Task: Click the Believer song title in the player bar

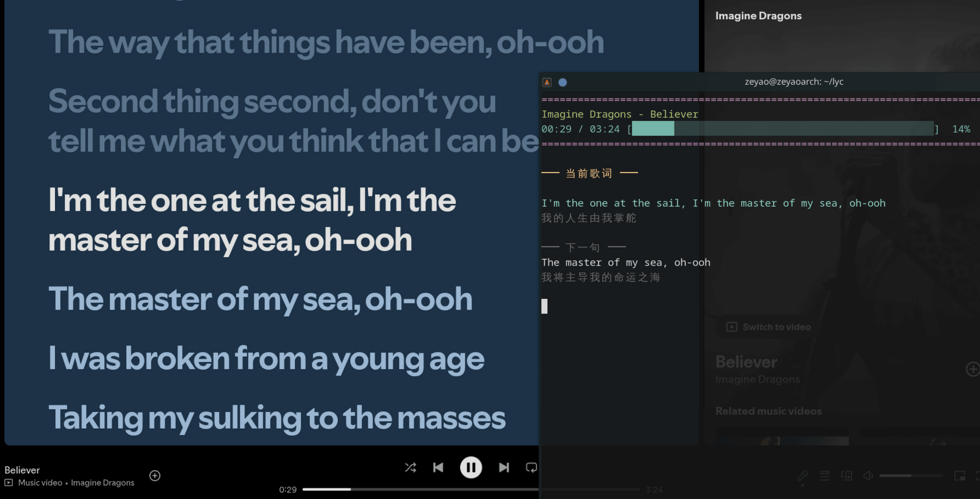Action: pyautogui.click(x=22, y=470)
